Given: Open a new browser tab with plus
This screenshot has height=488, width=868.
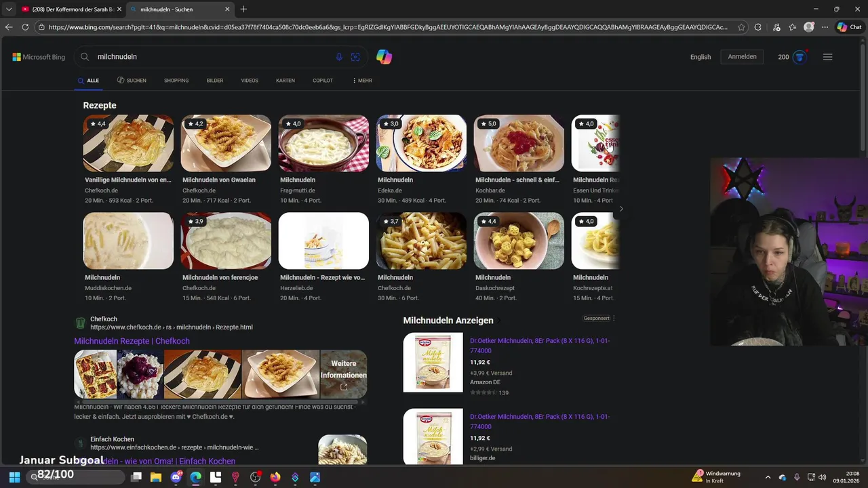Looking at the screenshot, I should click(x=243, y=9).
